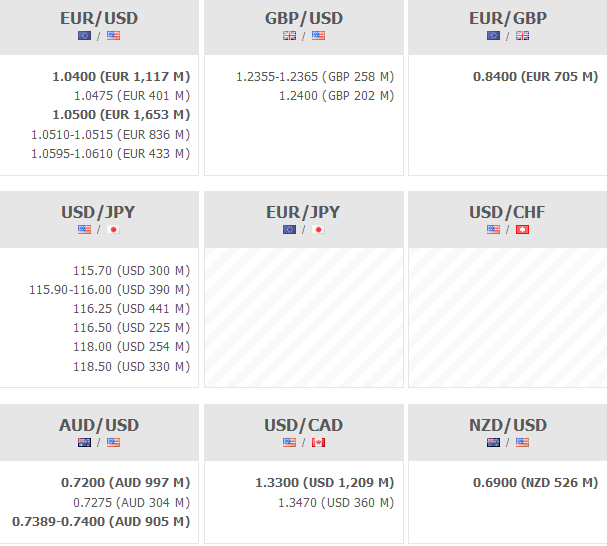This screenshot has height=546, width=607.
Task: Click the US flag under GBP/USD heading
Action: 318,36
